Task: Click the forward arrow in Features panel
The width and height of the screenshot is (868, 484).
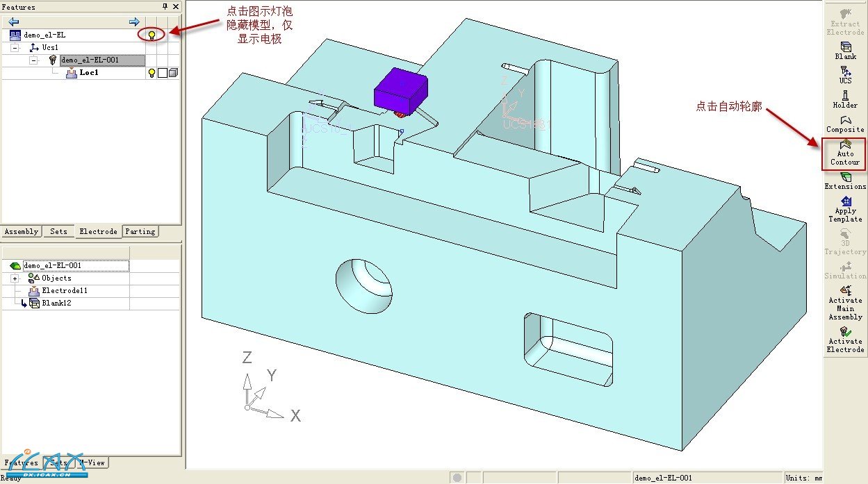Action: point(134,22)
